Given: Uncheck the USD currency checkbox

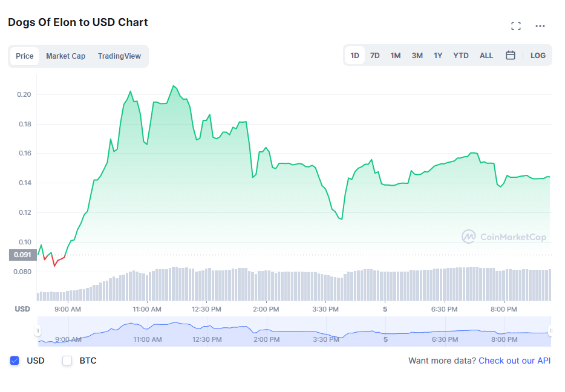Looking at the screenshot, I should click(x=15, y=361).
